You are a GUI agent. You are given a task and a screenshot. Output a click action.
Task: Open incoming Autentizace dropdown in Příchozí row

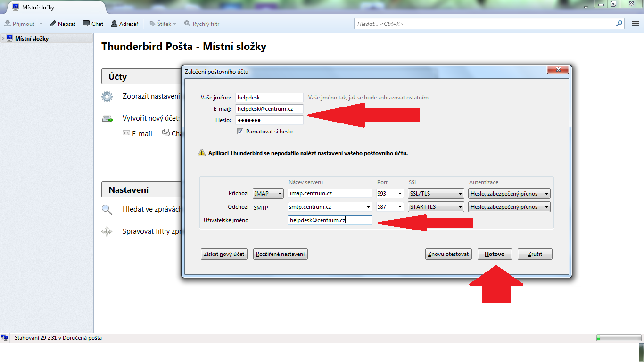click(509, 193)
